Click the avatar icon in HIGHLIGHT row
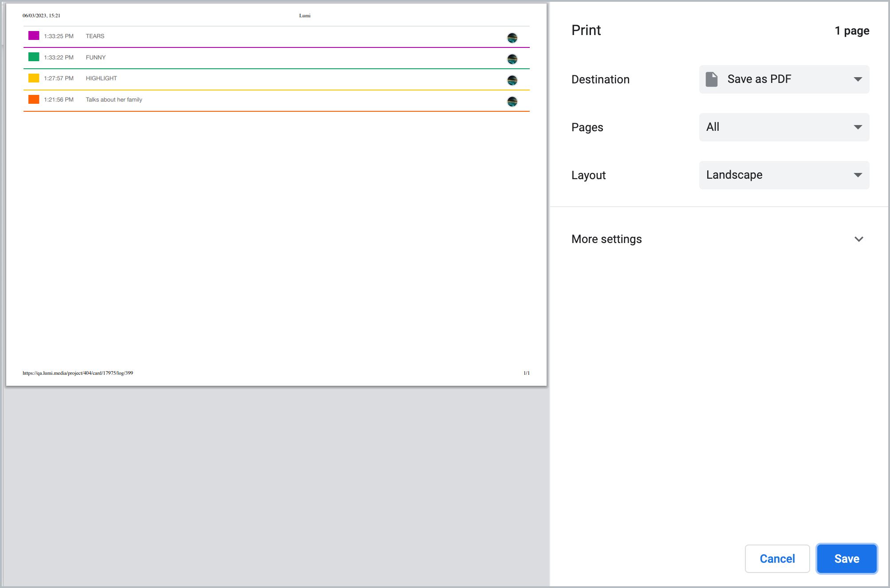Image resolution: width=890 pixels, height=588 pixels. pyautogui.click(x=512, y=80)
